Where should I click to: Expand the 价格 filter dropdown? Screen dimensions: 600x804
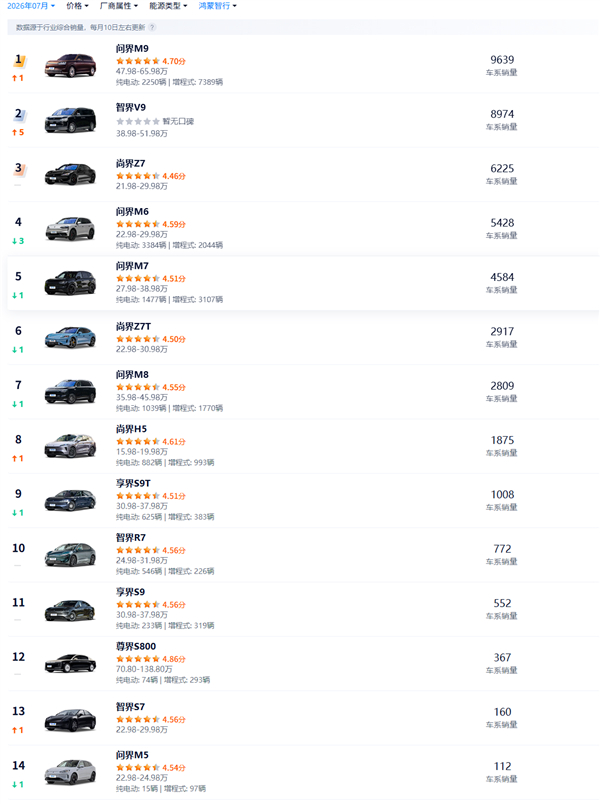[x=77, y=6]
